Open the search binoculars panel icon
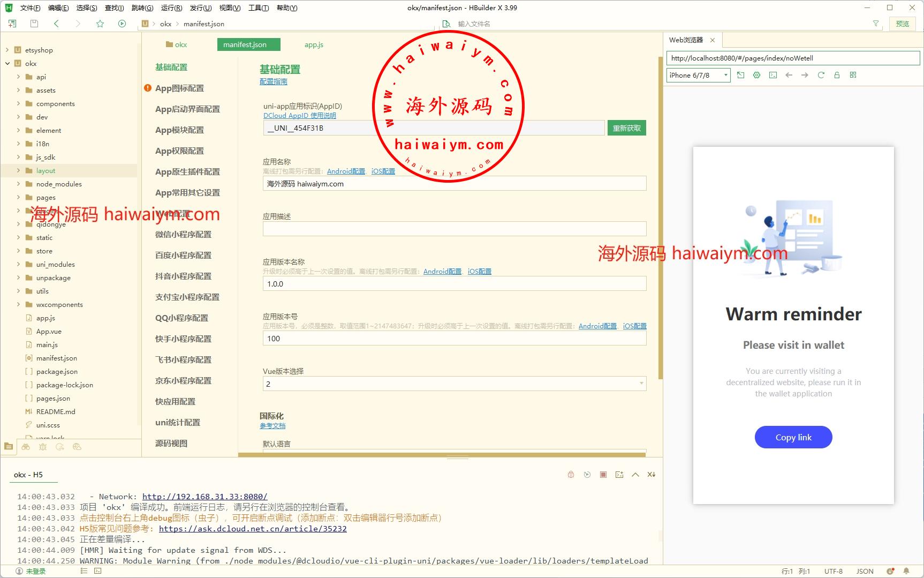Screen dimensions: 924x578 point(26,447)
